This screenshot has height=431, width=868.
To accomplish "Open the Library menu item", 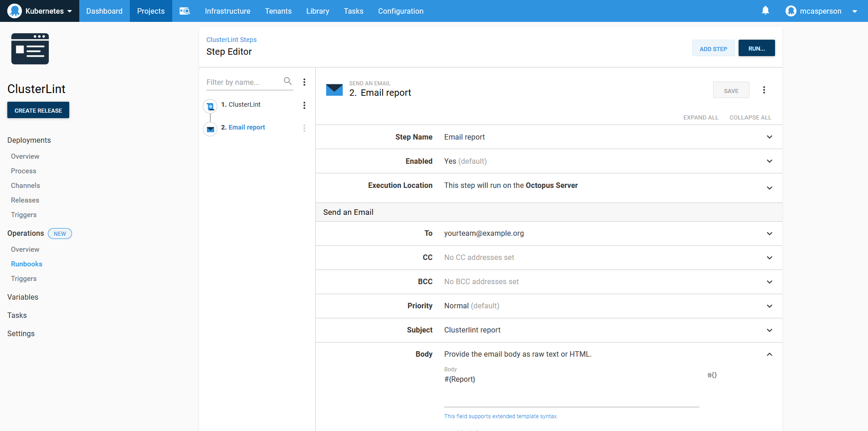I will pos(318,10).
